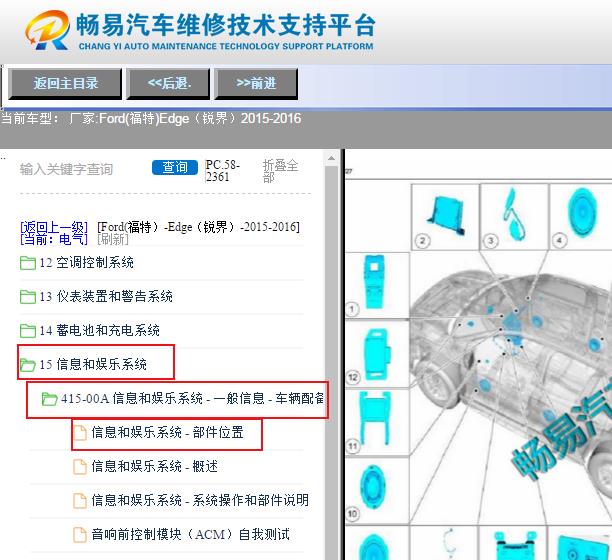Click the 当前: 电气 link

54,239
